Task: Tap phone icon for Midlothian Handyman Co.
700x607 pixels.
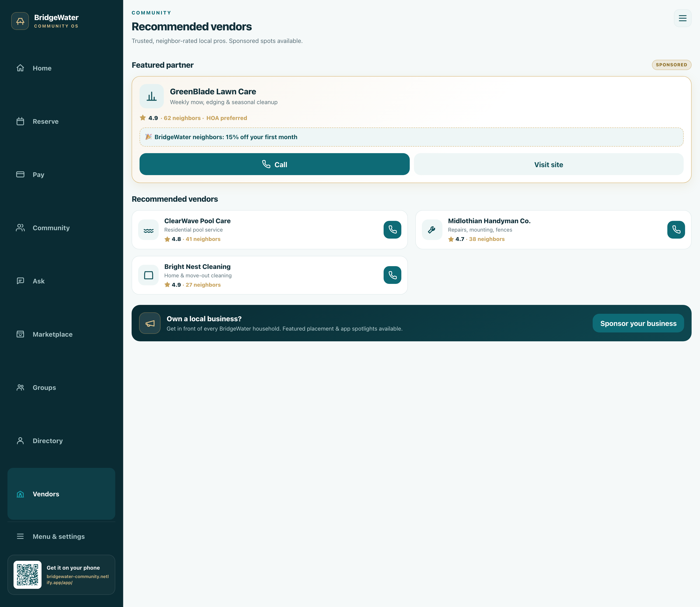Action: coord(676,230)
